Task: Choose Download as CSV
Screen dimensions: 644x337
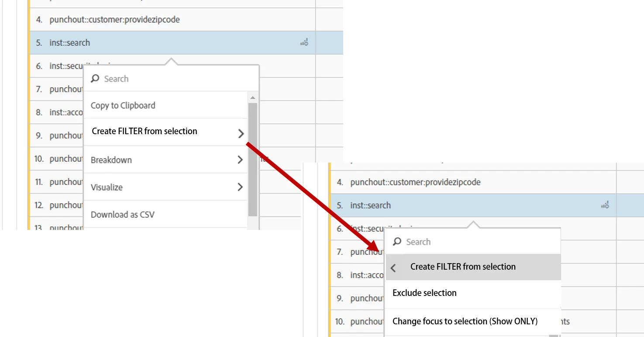Action: click(x=165, y=215)
